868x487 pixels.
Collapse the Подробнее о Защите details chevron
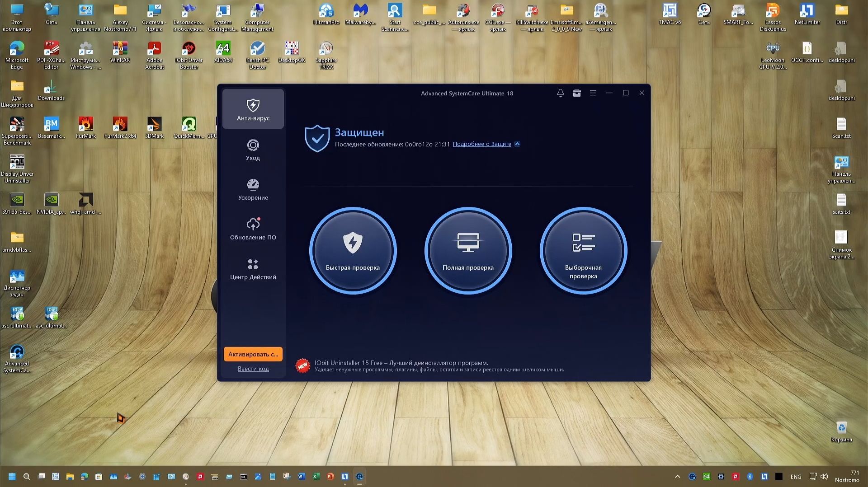click(517, 144)
